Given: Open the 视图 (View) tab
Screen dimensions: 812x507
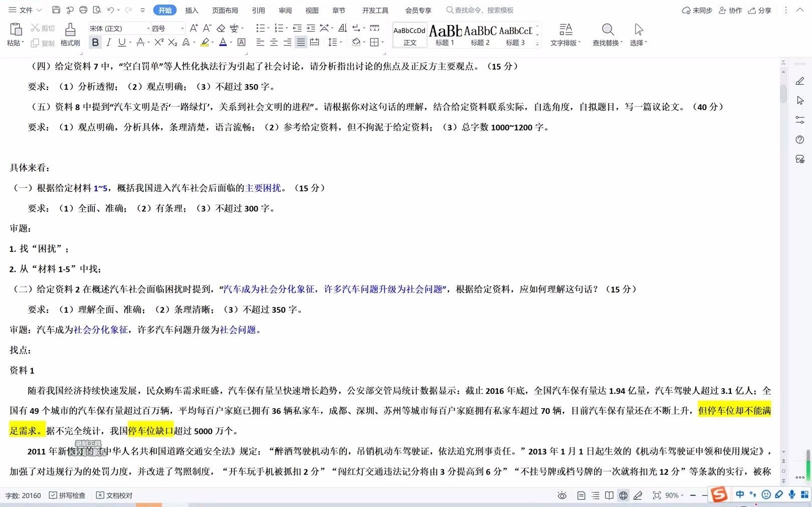Looking at the screenshot, I should click(312, 10).
